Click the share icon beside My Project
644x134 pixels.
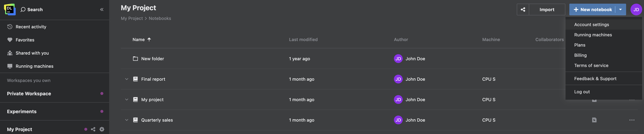pos(93,129)
